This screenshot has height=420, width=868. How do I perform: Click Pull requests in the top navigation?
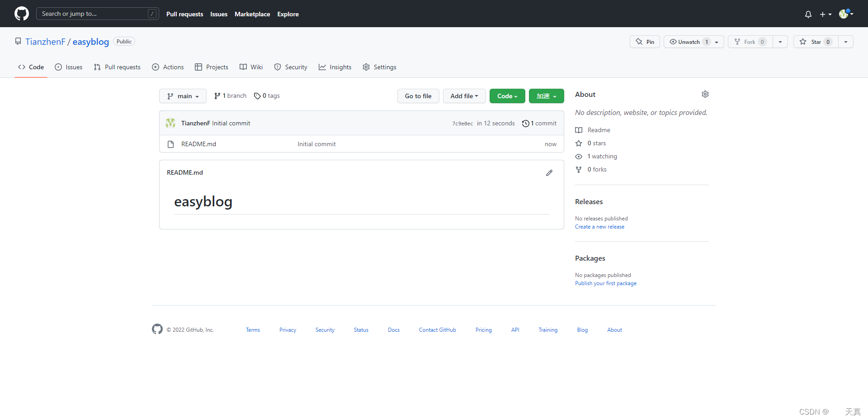pos(184,14)
